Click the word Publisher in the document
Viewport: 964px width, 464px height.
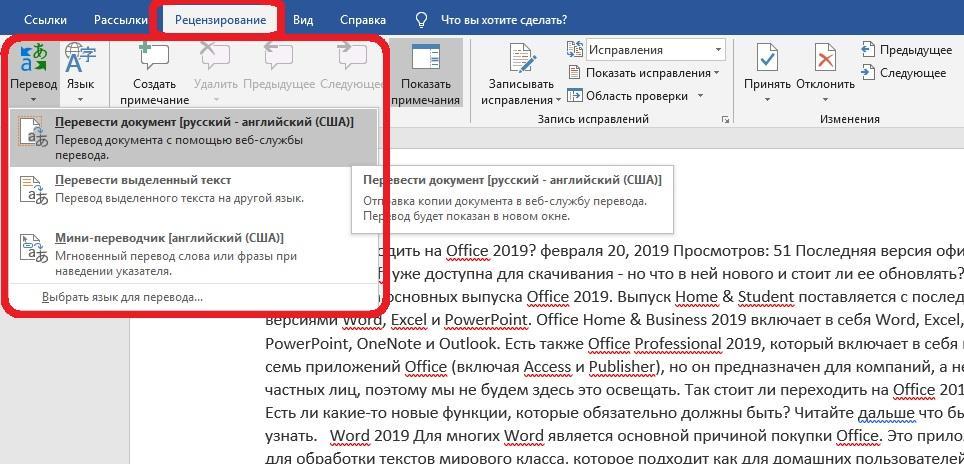[x=620, y=366]
